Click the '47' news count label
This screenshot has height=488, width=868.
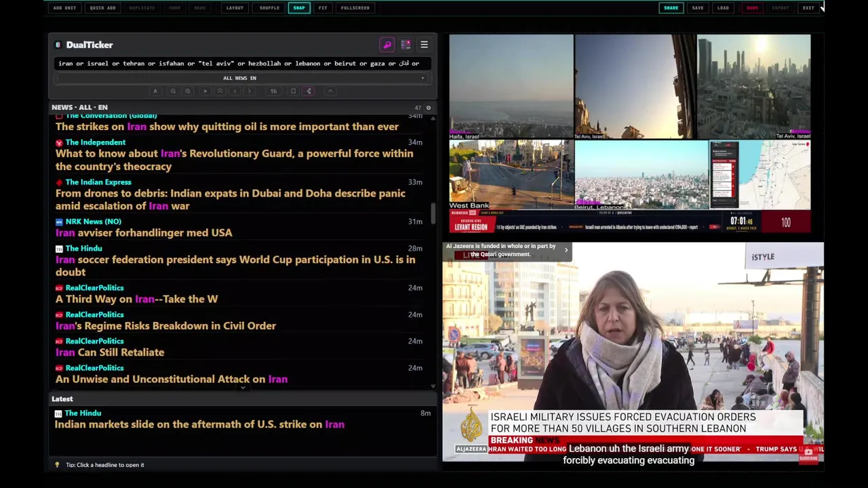(418, 108)
